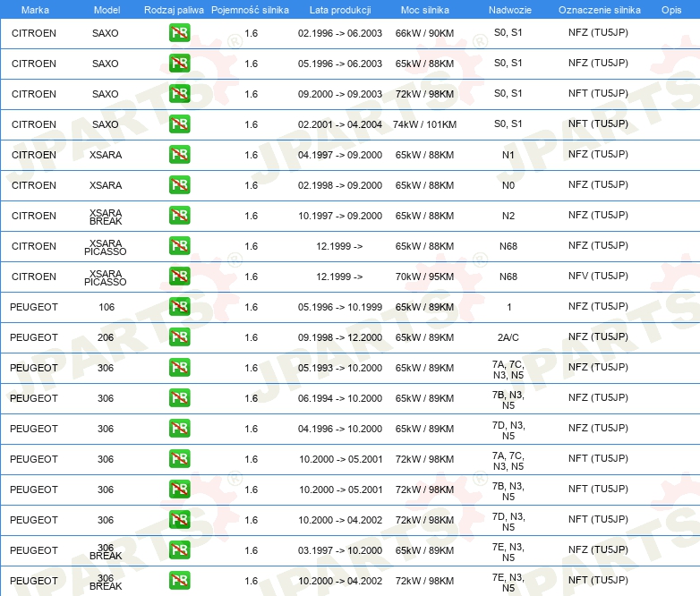Viewport: 700px width, 596px height.
Task: Click PEUGEOT in the 106 row
Action: [34, 307]
